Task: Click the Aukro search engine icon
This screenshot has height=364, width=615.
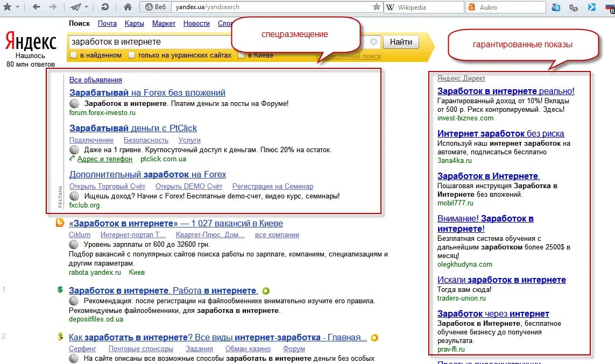Action: coord(472,7)
